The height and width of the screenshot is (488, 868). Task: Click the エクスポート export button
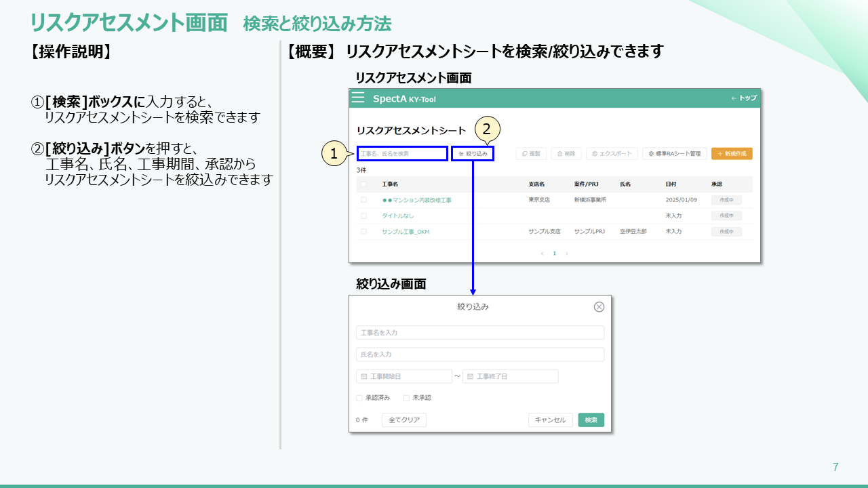click(x=612, y=154)
